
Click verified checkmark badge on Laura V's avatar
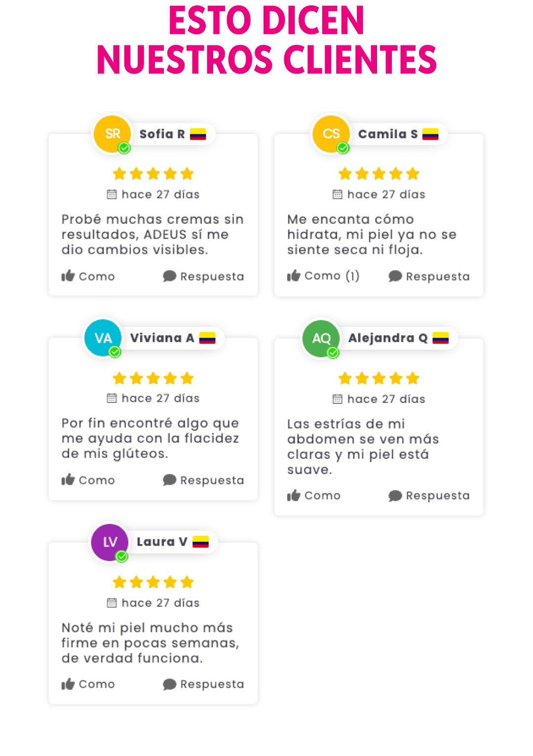[121, 557]
